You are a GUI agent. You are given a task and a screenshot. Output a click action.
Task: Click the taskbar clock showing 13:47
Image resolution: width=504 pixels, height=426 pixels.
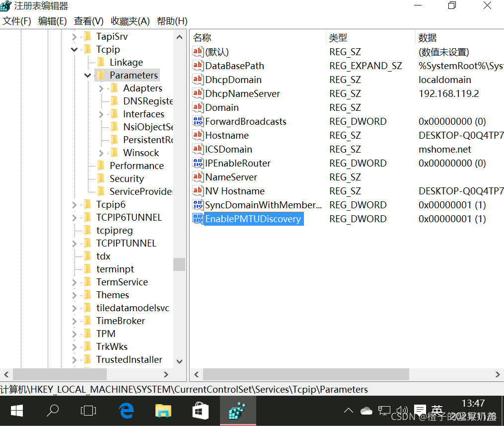point(473,404)
